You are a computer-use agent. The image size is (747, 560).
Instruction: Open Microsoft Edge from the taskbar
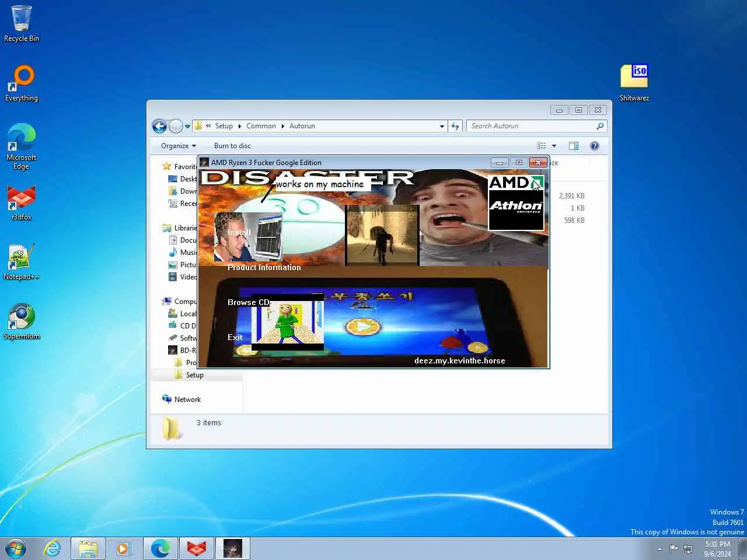click(160, 548)
